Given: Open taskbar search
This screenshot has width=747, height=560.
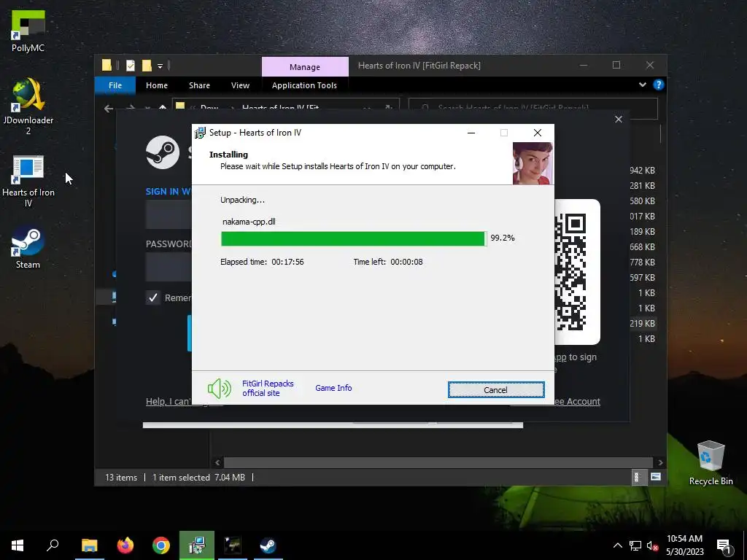Looking at the screenshot, I should 53,545.
